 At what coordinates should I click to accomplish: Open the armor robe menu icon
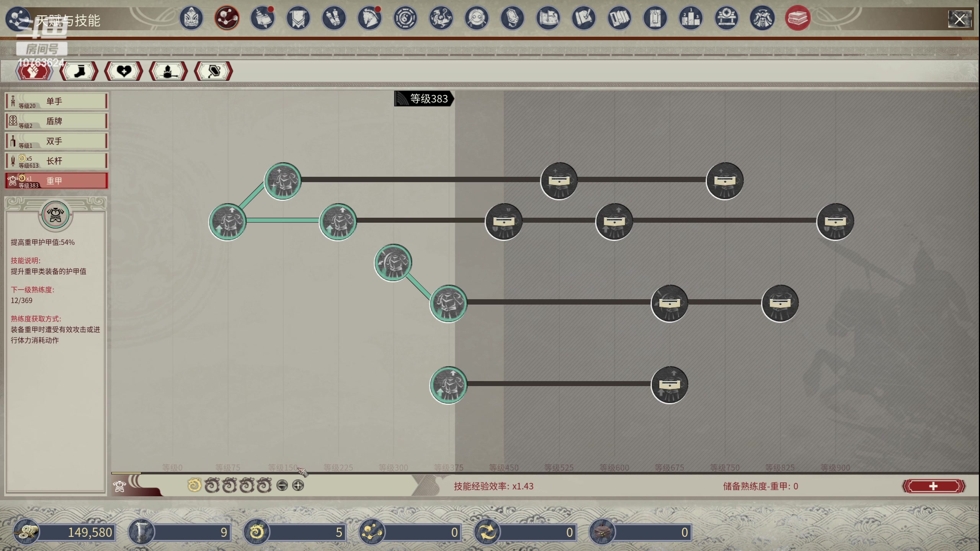click(x=762, y=18)
